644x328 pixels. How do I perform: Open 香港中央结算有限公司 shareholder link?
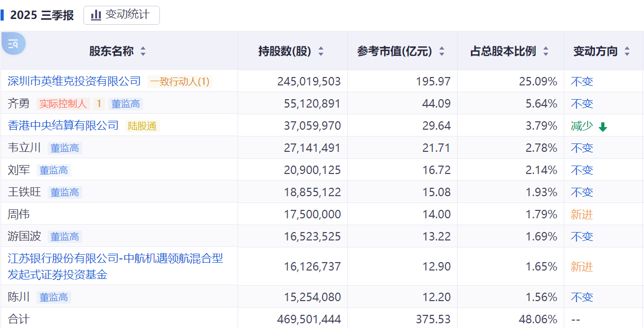point(63,126)
